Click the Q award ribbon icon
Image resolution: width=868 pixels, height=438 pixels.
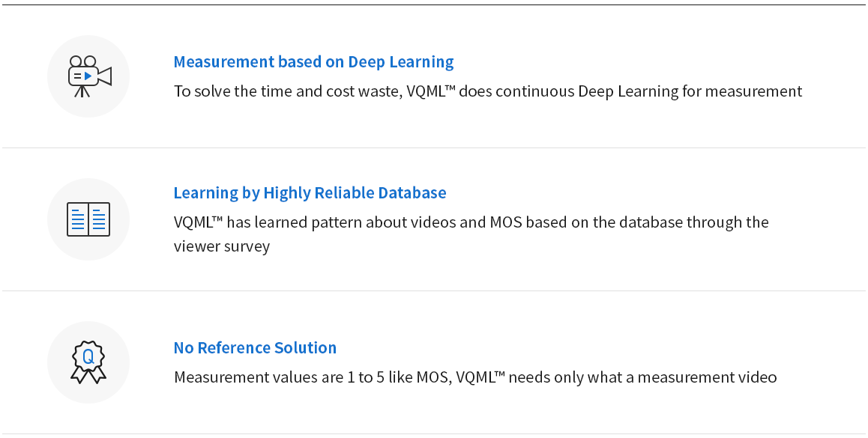(88, 362)
